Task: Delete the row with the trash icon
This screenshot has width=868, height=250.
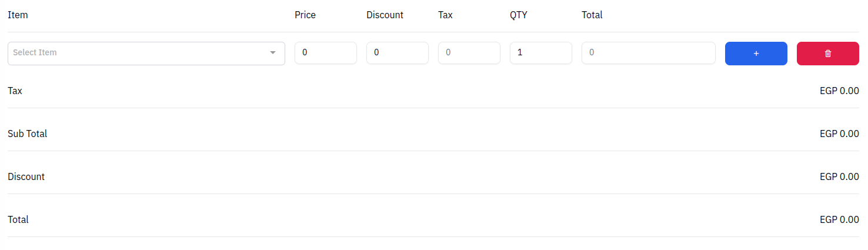Action: point(827,54)
